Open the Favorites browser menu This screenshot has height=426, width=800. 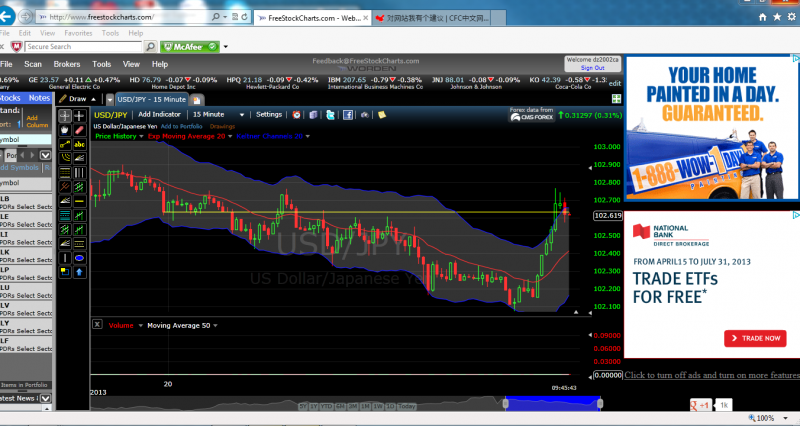[78, 33]
